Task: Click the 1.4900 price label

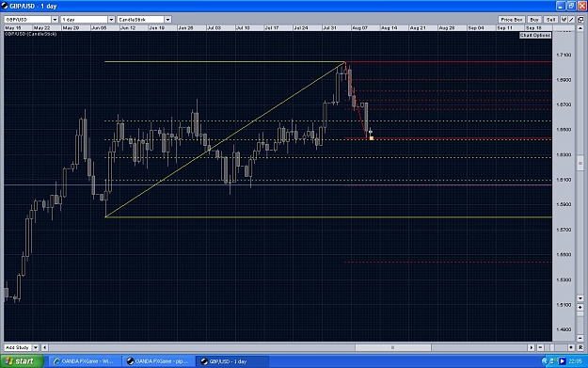Action: [x=564, y=329]
